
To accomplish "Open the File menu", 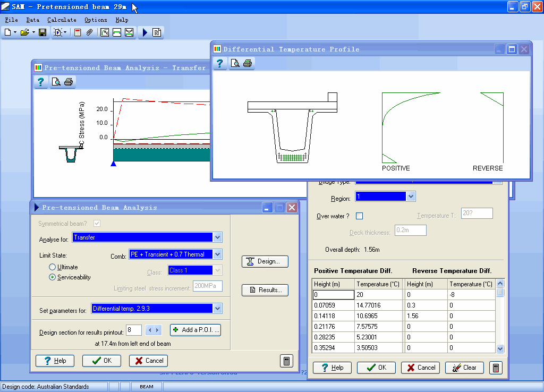I will tap(12, 20).
